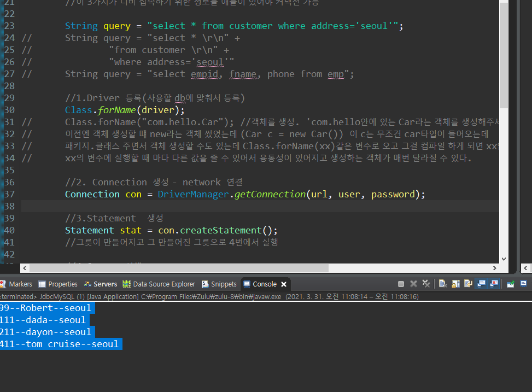The width and height of the screenshot is (532, 392).
Task: Click 'getConnection' method on line 37
Action: click(270, 194)
